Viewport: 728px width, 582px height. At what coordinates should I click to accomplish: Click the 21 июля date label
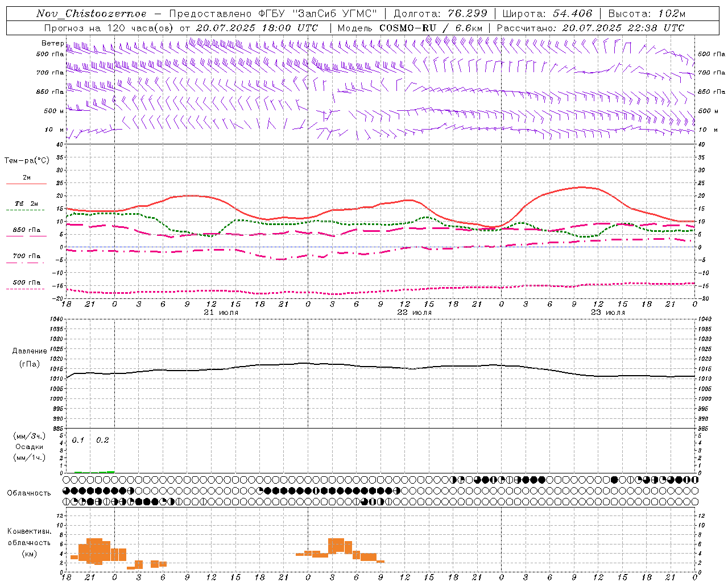pyautogui.click(x=221, y=313)
